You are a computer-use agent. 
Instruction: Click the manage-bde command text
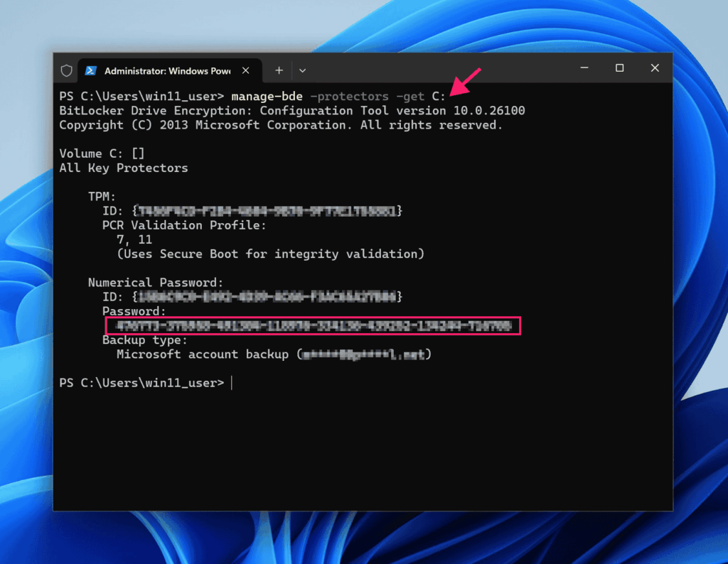click(x=267, y=97)
